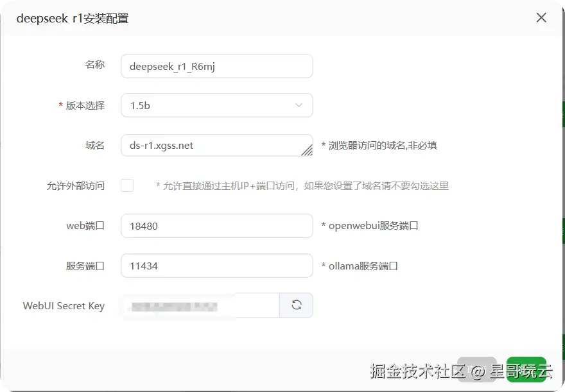Enable the 允许外部访问 checkbox

click(127, 185)
